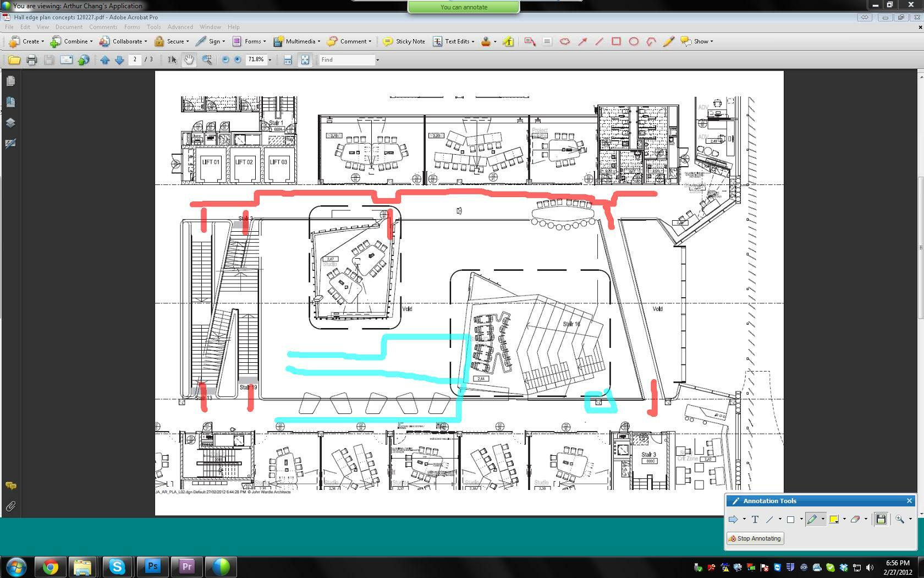
Task: Select the Text tool in Annotation Tools
Action: [x=755, y=519]
